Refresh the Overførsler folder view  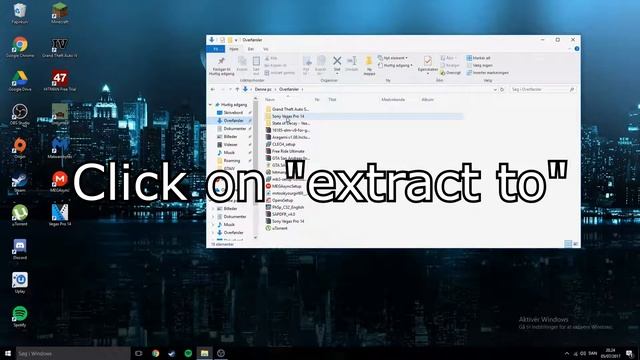[502, 89]
